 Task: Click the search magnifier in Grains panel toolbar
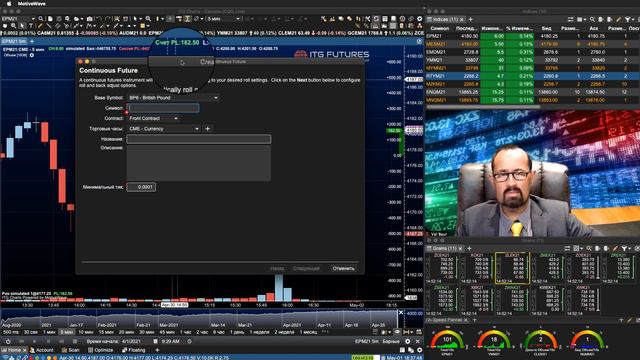[589, 248]
